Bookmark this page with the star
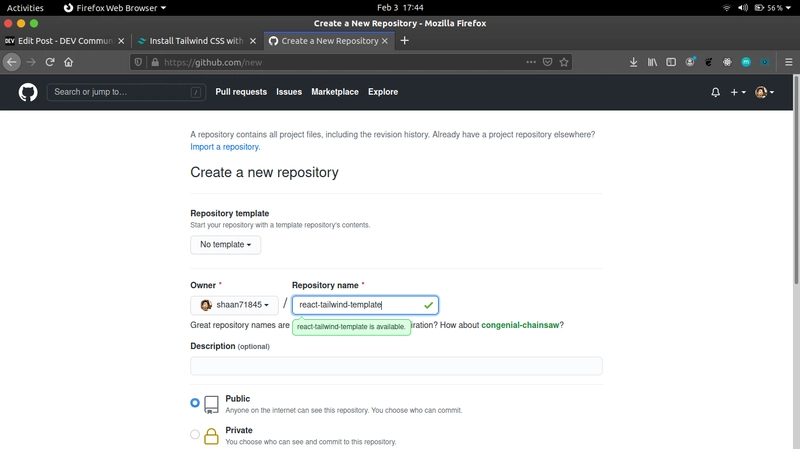 [x=564, y=62]
